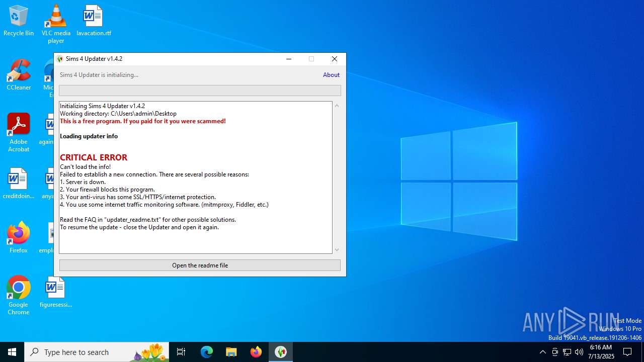Screen dimensions: 644x362
Task: Open the taskbar clock and date
Action: [601, 352]
